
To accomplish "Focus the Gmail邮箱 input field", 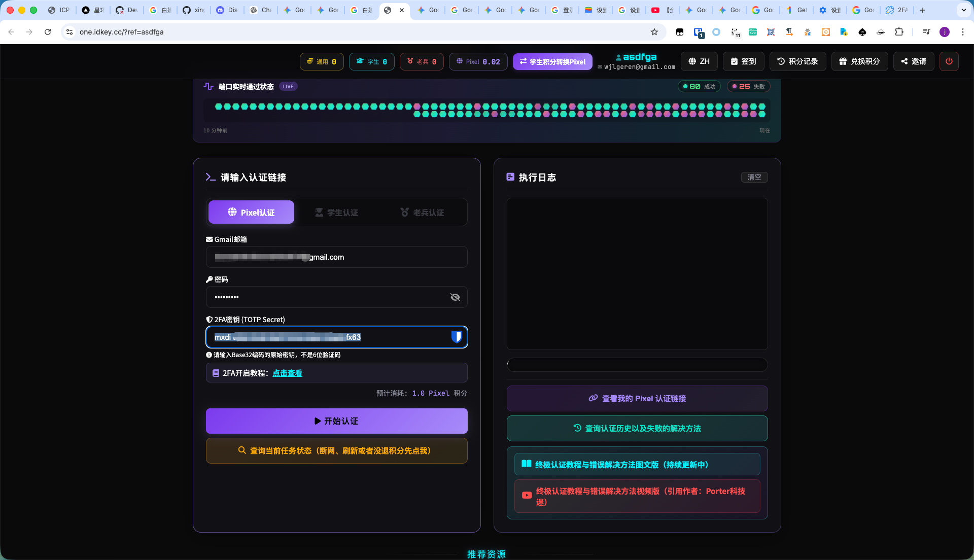I will (x=336, y=257).
